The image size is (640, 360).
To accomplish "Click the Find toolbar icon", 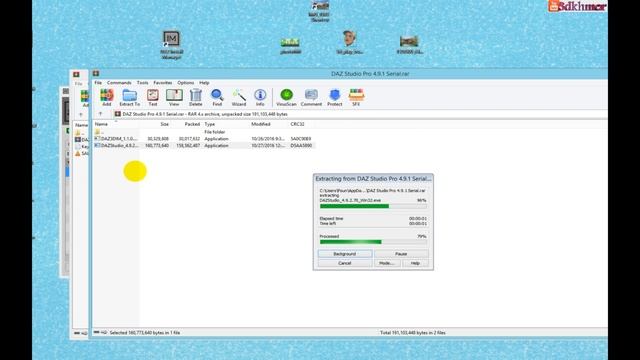I will [217, 98].
